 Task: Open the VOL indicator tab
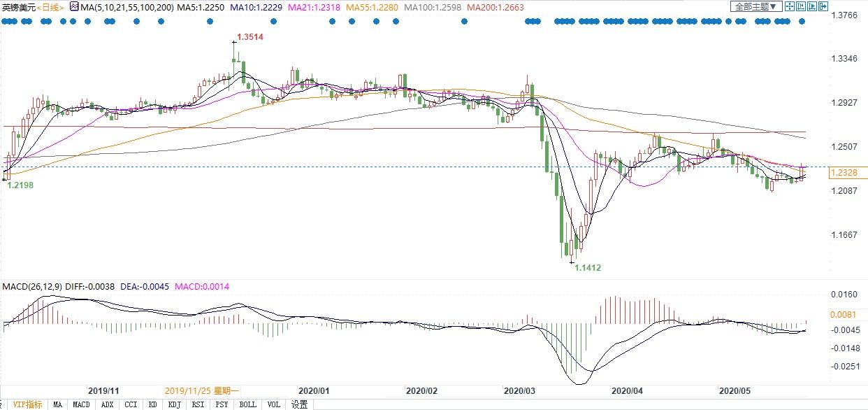click(x=273, y=404)
